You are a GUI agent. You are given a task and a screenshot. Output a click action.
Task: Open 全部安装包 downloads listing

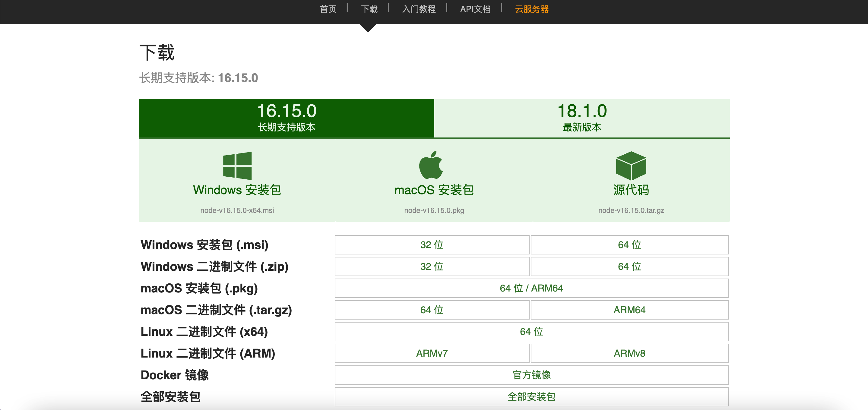click(531, 396)
